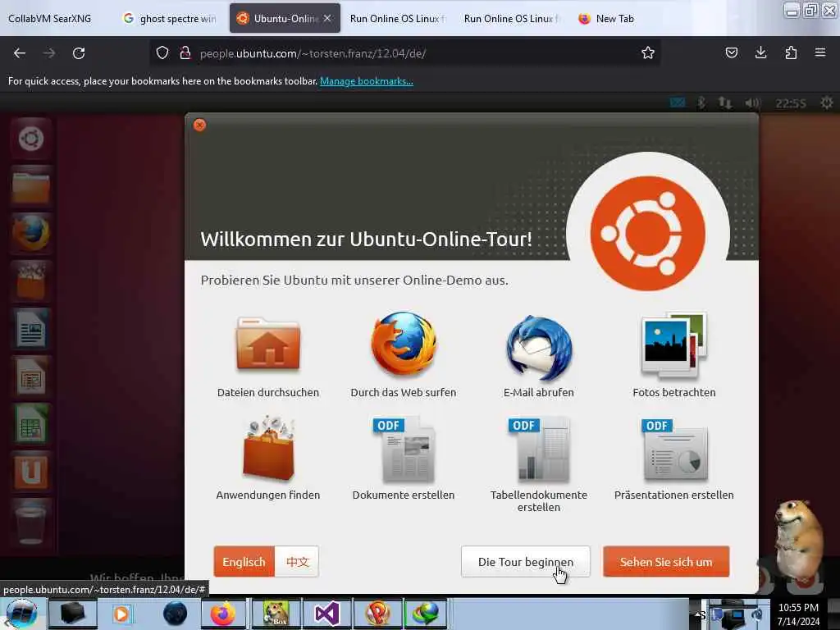The width and height of the screenshot is (840, 630).
Task: Open LibreOffice Writer in Unity launcher
Action: pos(30,328)
